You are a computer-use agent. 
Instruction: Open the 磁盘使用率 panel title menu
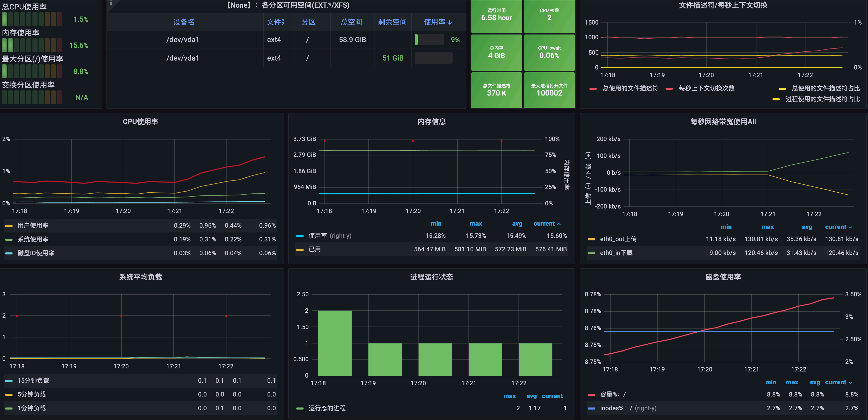(723, 277)
